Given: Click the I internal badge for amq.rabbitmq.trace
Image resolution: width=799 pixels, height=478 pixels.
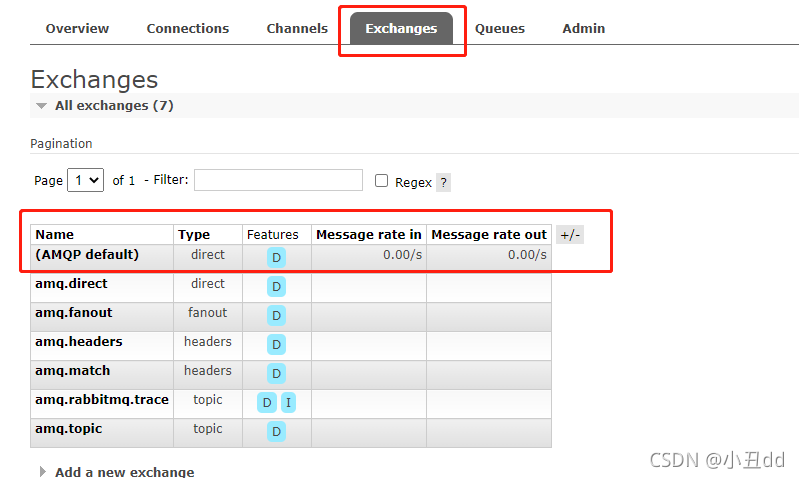Looking at the screenshot, I should [288, 403].
